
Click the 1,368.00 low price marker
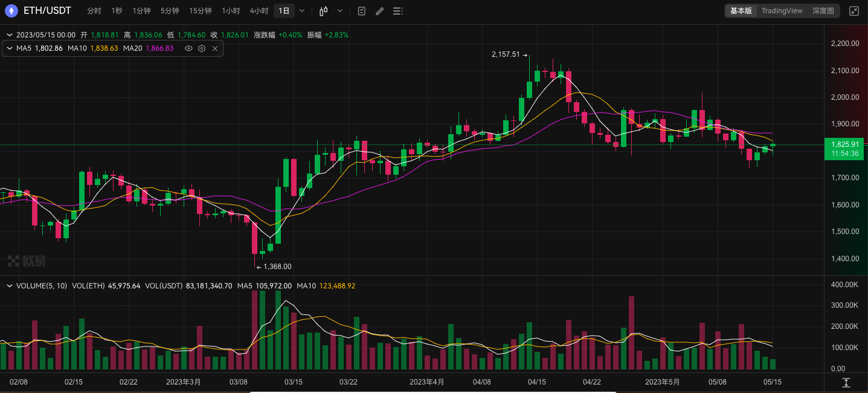coord(277,267)
